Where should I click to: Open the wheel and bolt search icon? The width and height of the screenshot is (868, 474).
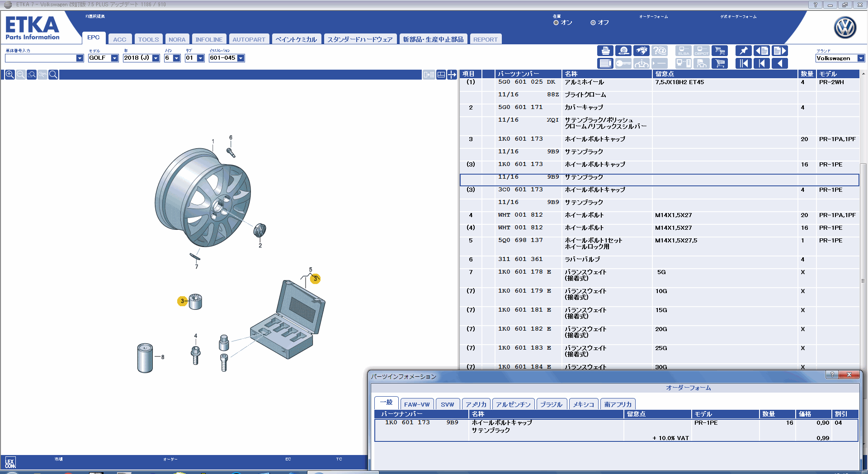click(623, 51)
